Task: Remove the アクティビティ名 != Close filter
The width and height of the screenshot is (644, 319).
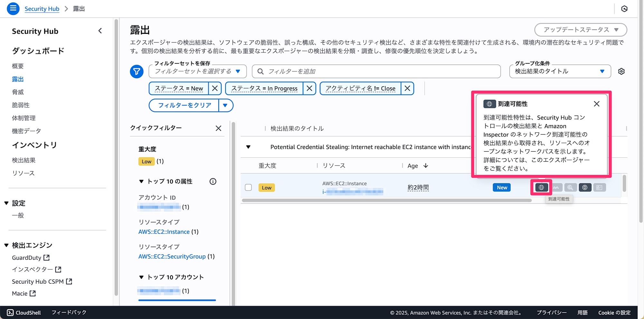Action: click(x=407, y=88)
